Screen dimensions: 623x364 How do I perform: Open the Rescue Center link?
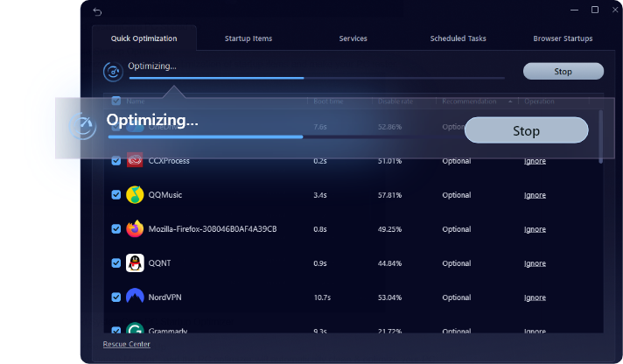tap(126, 345)
